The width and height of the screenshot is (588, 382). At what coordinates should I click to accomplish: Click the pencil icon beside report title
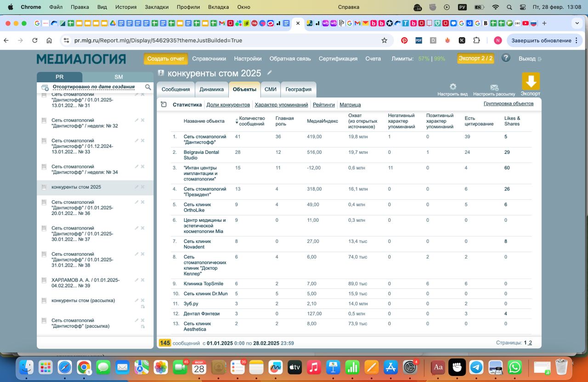click(x=270, y=73)
